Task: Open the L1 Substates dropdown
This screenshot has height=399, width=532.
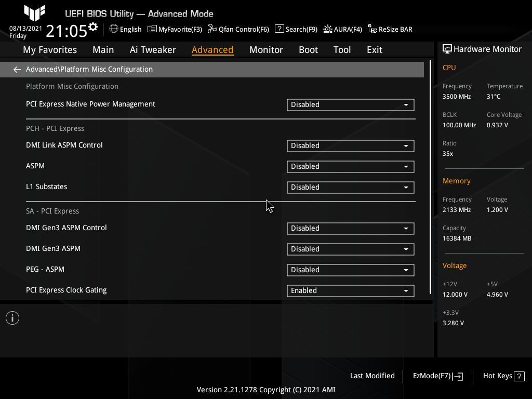Action: tap(351, 187)
